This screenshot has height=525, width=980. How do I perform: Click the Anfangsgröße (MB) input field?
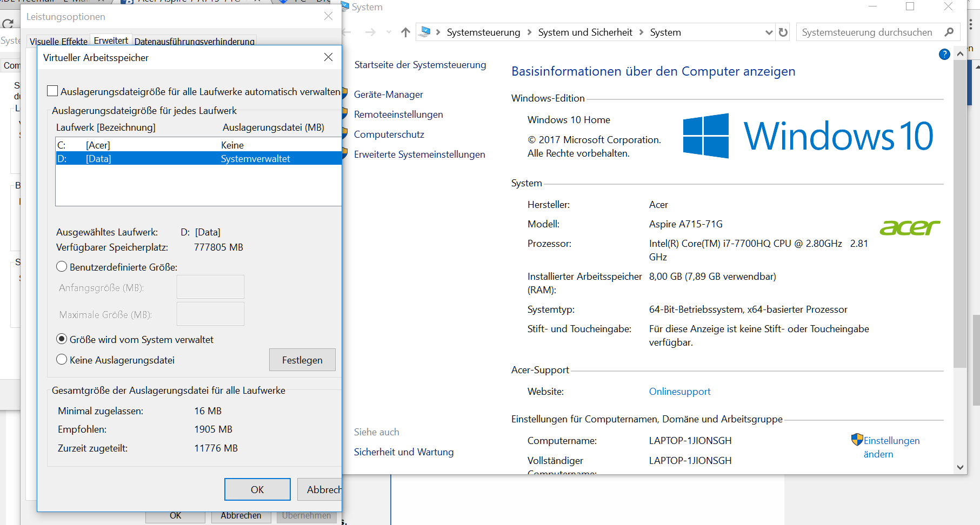click(x=210, y=287)
